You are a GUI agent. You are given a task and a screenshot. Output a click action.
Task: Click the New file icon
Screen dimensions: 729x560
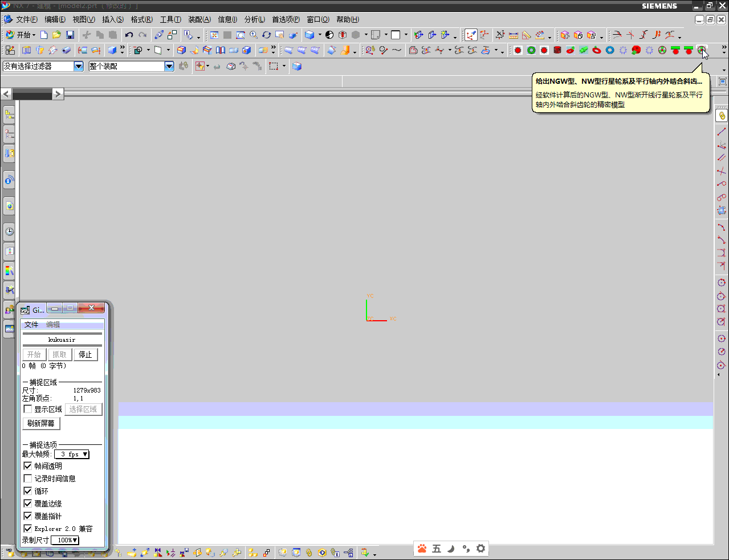(44, 35)
